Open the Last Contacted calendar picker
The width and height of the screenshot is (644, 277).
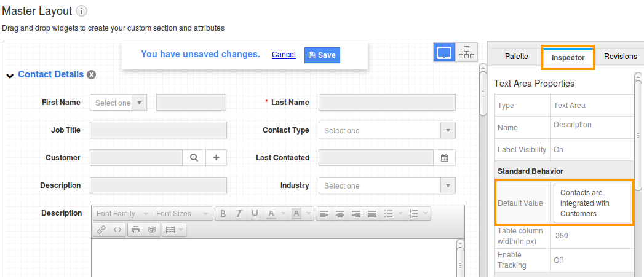pos(444,158)
